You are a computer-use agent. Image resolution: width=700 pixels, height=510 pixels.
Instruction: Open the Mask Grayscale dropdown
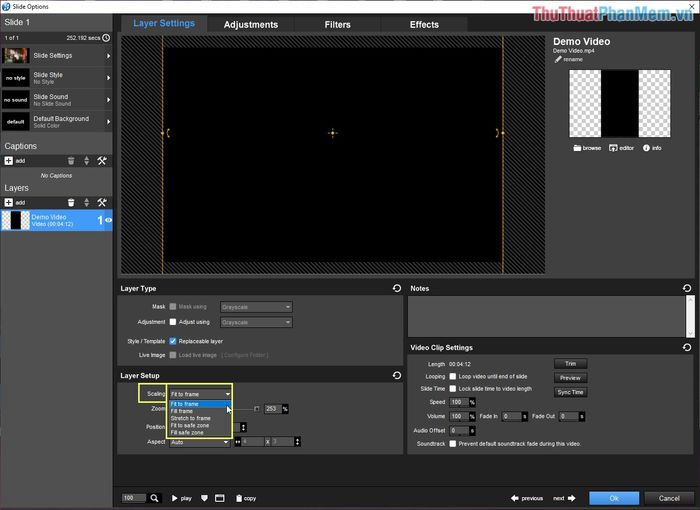click(x=256, y=307)
